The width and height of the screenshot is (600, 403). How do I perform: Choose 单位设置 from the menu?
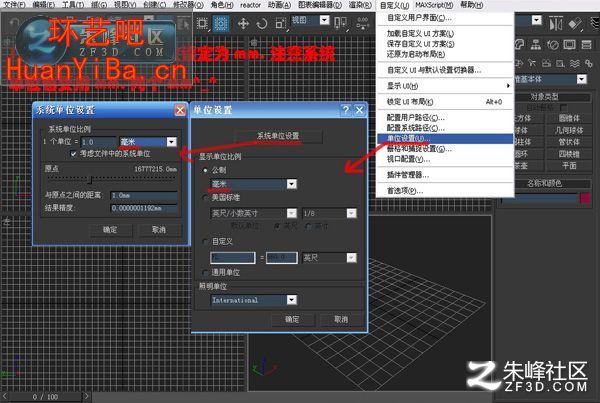coord(445,139)
